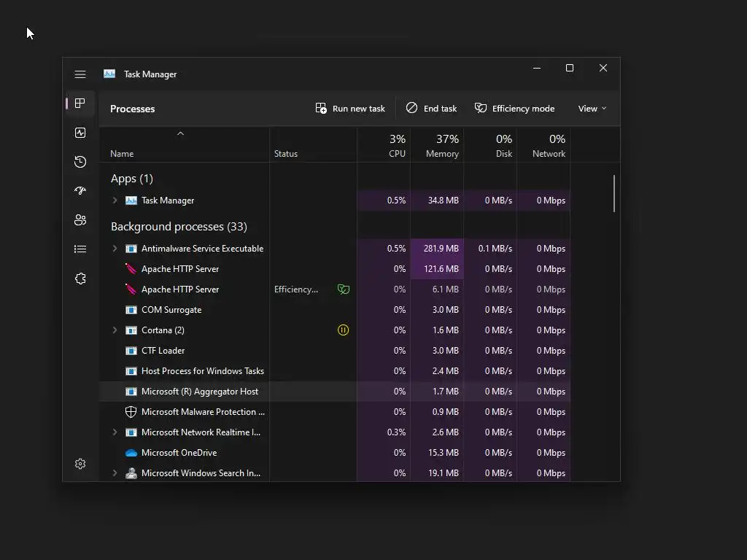This screenshot has height=560, width=747.
Task: Minimize the Task Manager window
Action: (537, 68)
